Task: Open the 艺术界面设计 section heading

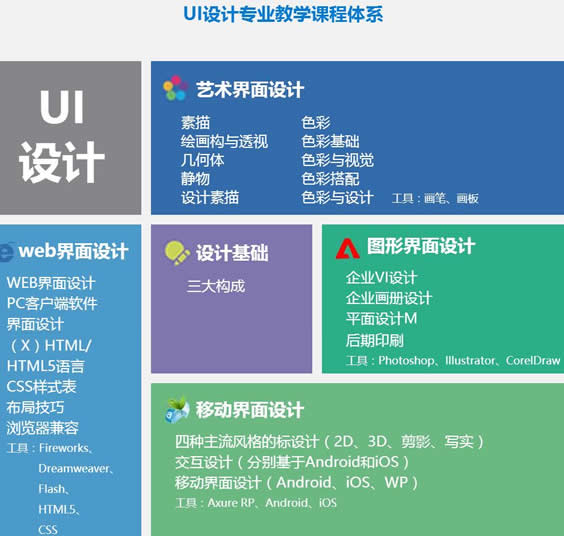Action: click(x=250, y=90)
